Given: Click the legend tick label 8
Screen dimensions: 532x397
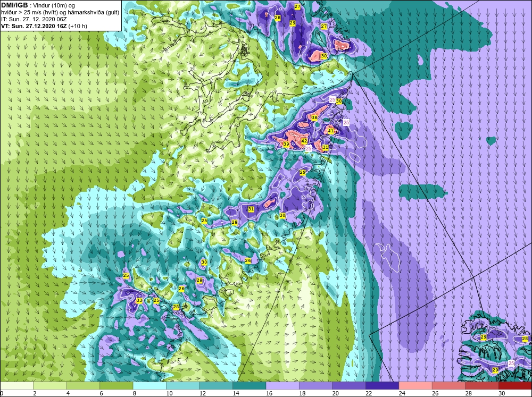Looking at the screenshot, I should [135, 393].
